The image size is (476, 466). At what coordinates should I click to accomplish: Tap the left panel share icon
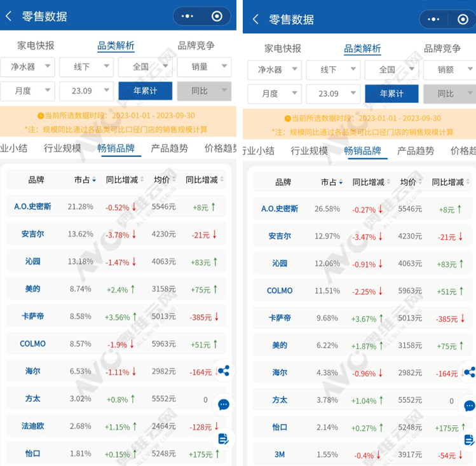click(224, 371)
